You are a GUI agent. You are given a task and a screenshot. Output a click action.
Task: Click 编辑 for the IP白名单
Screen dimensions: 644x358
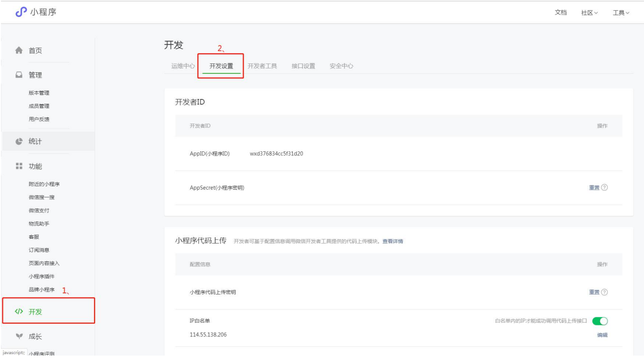602,335
